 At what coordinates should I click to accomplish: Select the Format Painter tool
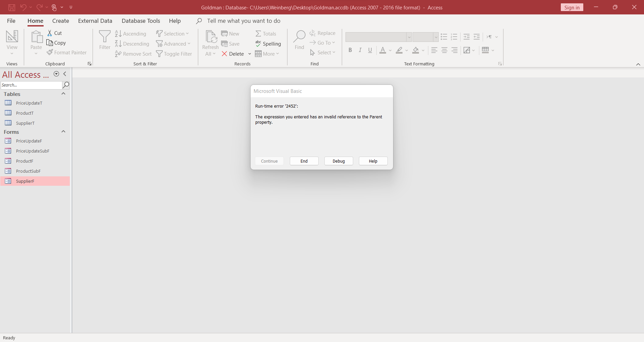(67, 53)
